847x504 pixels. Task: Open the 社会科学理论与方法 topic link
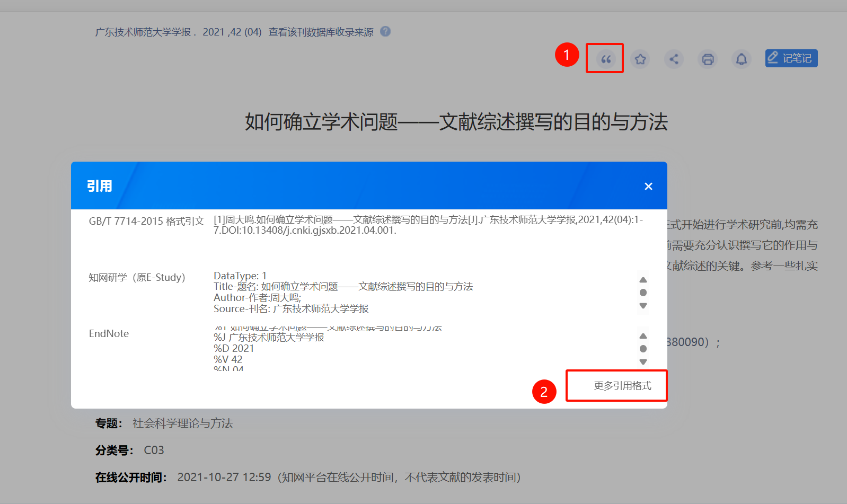[182, 423]
